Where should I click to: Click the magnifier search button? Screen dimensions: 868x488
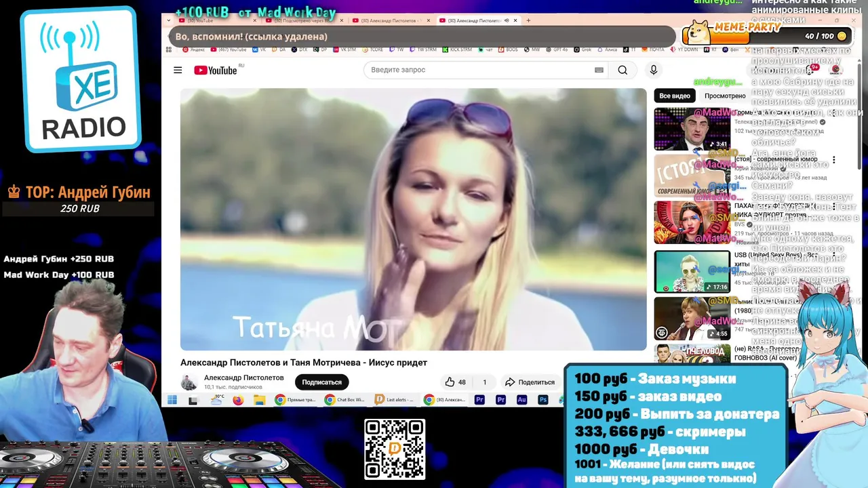tap(623, 70)
